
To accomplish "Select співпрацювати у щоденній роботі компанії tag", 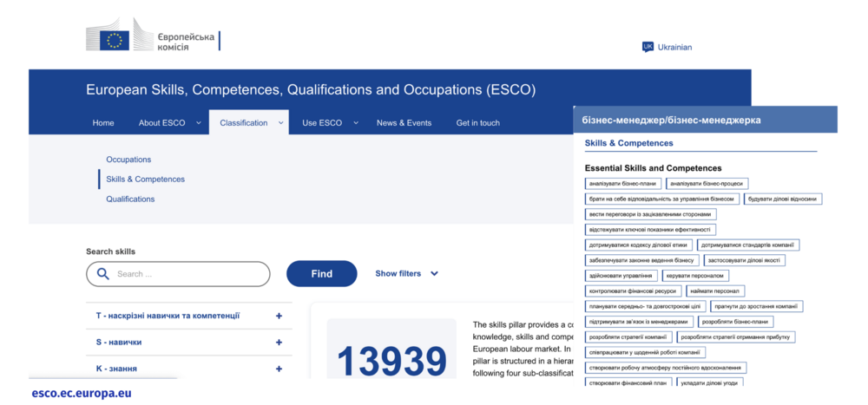I will (x=645, y=352).
